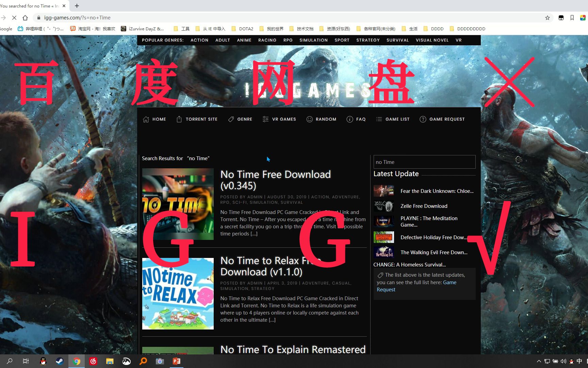Click the Game List lines icon

pyautogui.click(x=379, y=119)
